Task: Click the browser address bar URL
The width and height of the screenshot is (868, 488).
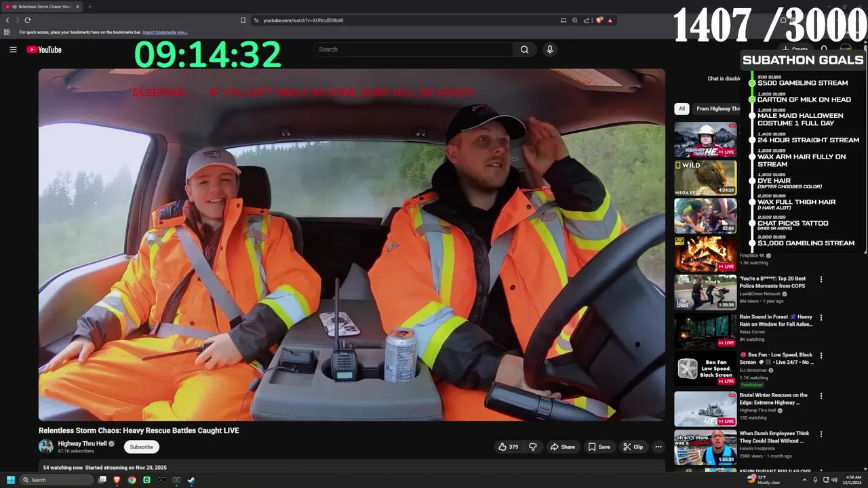Action: pyautogui.click(x=303, y=20)
